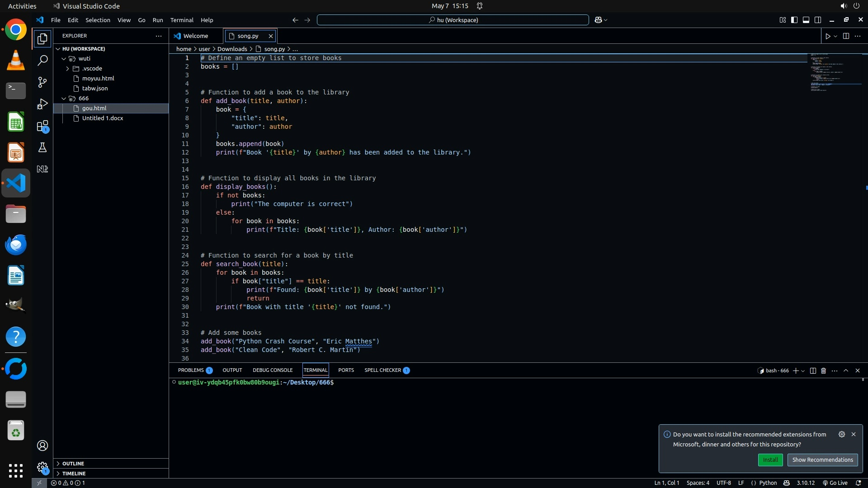Open the Terminal menu

[182, 20]
